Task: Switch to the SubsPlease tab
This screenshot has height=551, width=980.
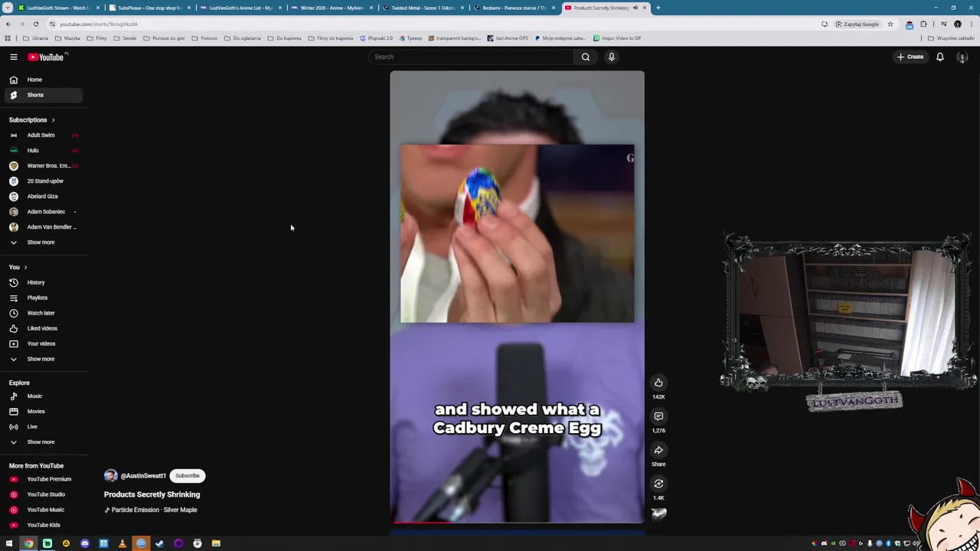Action: tap(150, 8)
